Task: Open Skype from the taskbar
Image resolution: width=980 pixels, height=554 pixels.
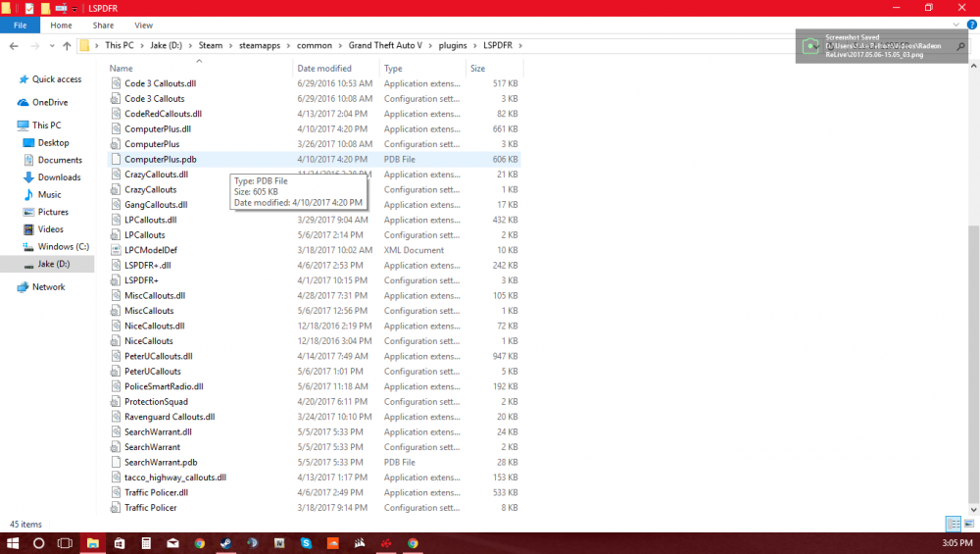Action: [x=306, y=543]
